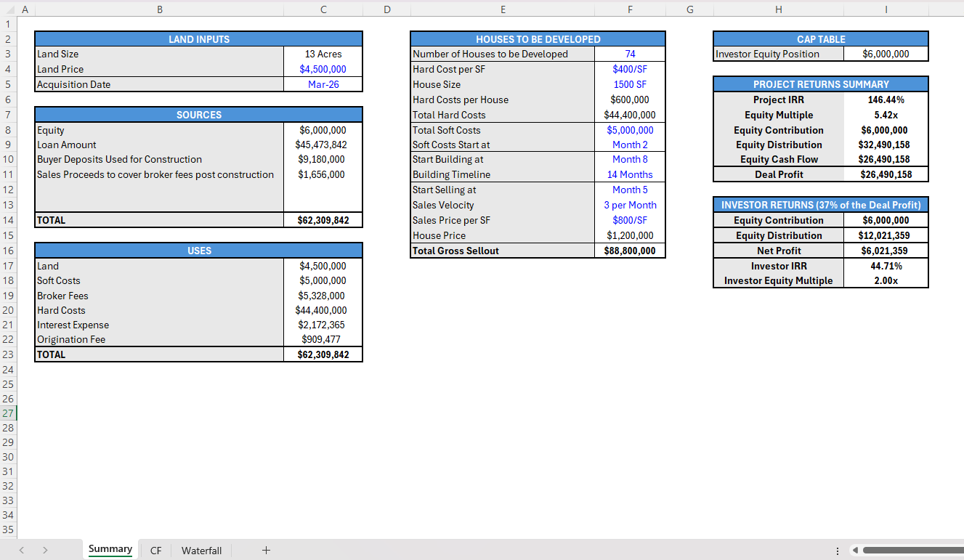
Task: Open the sheet tab options dots
Action: tap(837, 551)
